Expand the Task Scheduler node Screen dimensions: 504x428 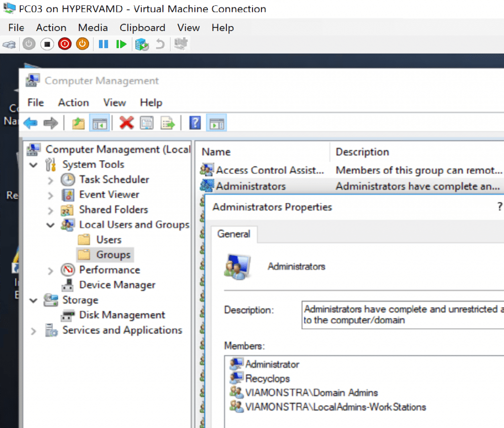coord(50,180)
